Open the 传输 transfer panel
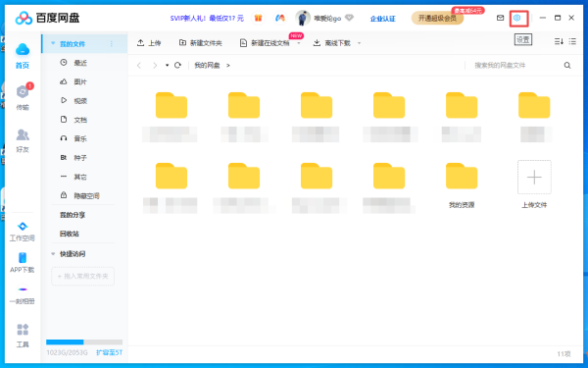 click(23, 97)
